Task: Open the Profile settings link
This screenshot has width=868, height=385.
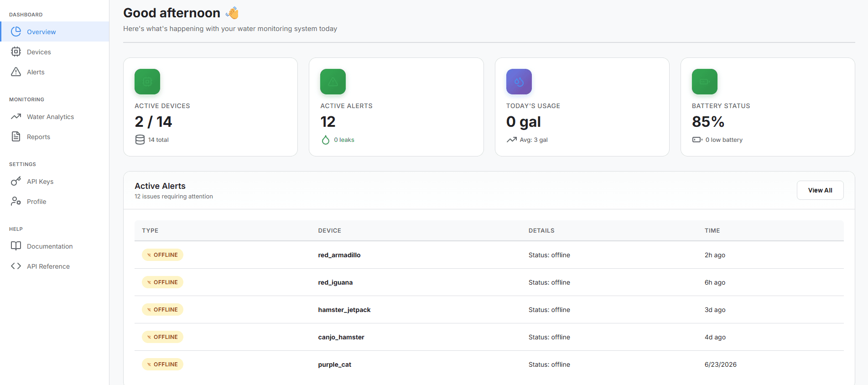Action: (55, 201)
